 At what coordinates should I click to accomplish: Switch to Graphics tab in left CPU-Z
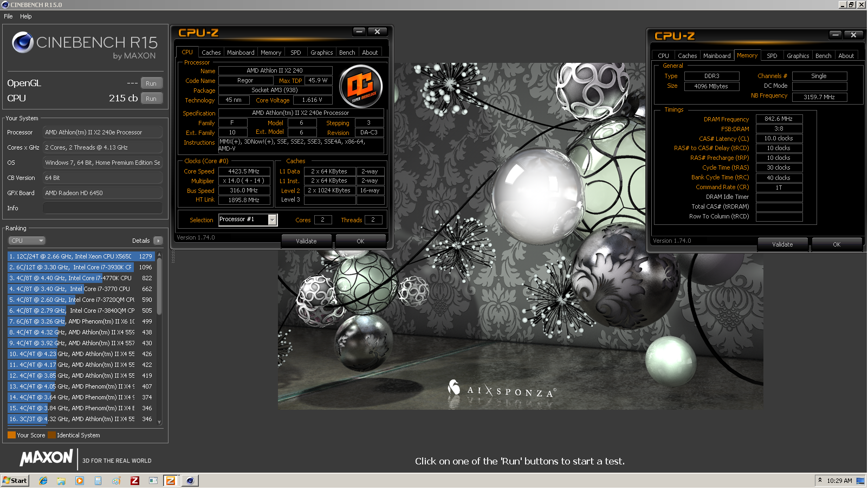pos(322,53)
